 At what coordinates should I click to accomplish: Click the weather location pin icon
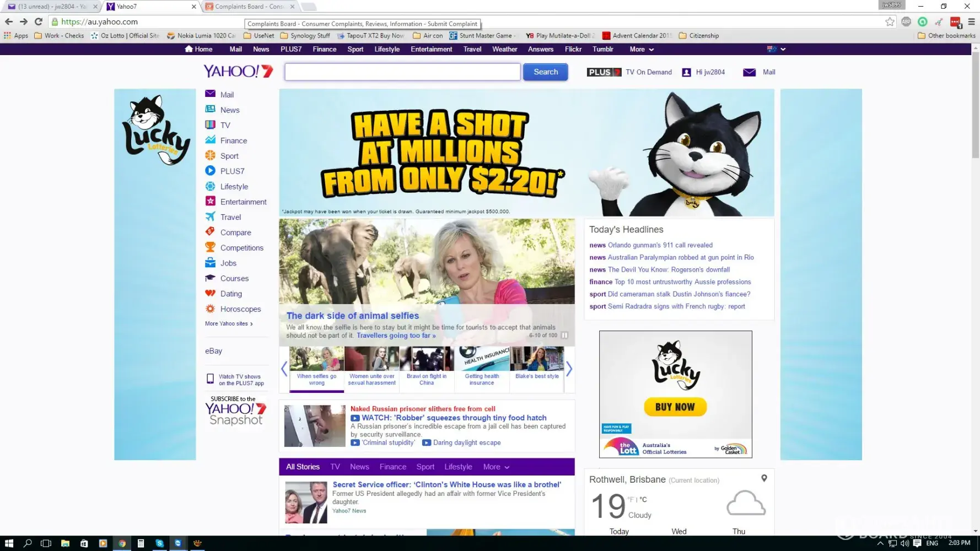click(764, 478)
